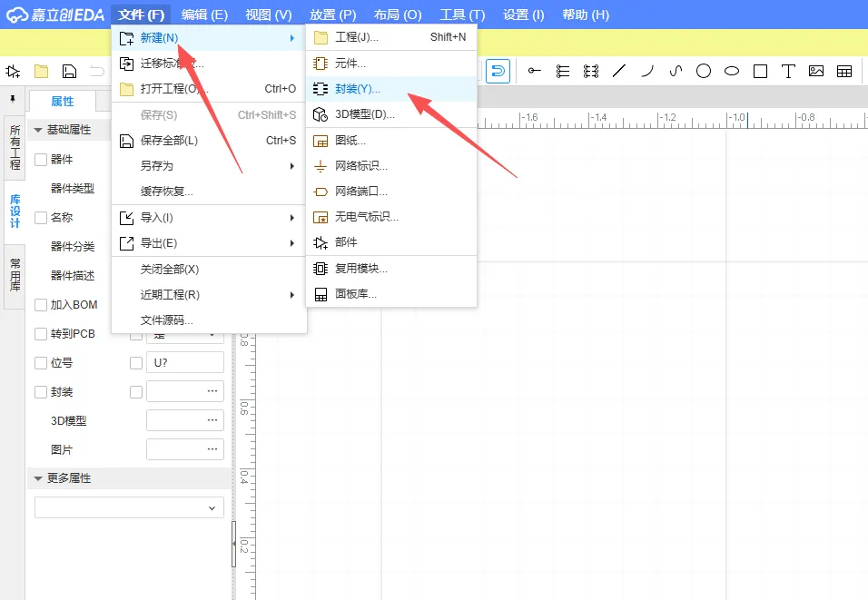The height and width of the screenshot is (600, 868).
Task: Click the save toolbar icon
Action: pos(69,72)
